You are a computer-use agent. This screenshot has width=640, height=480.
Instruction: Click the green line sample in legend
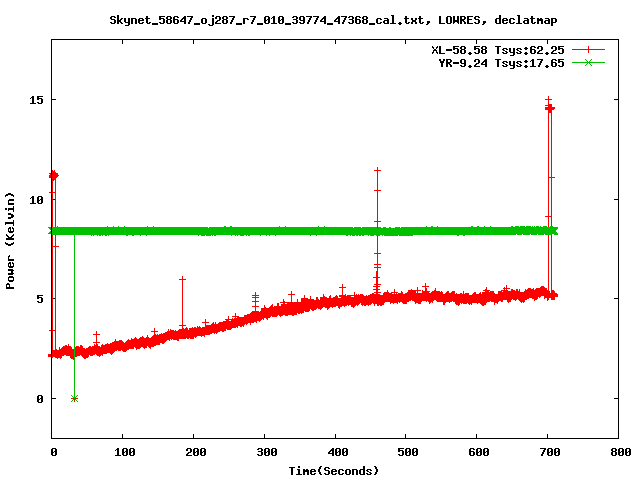pyautogui.click(x=590, y=62)
